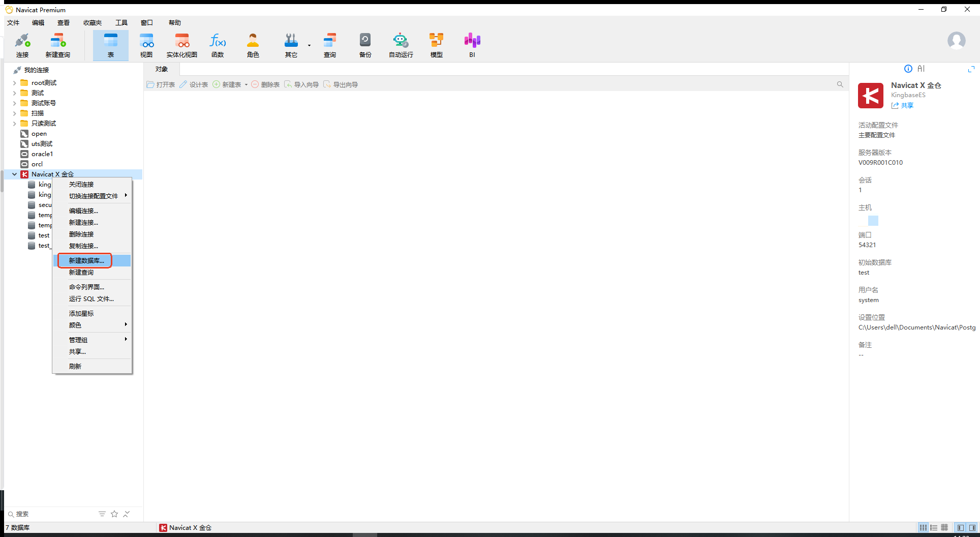Screen dimensions: 980x537
Task: Click the 新建表 button
Action: point(227,85)
